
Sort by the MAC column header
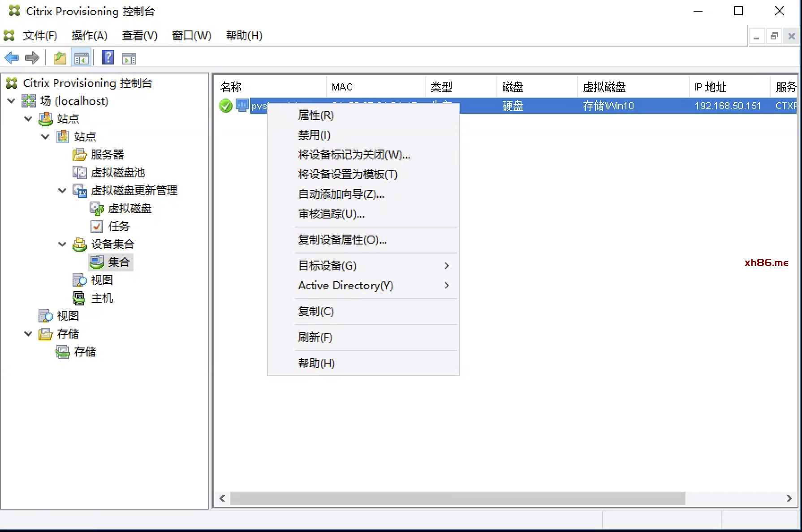(x=375, y=87)
